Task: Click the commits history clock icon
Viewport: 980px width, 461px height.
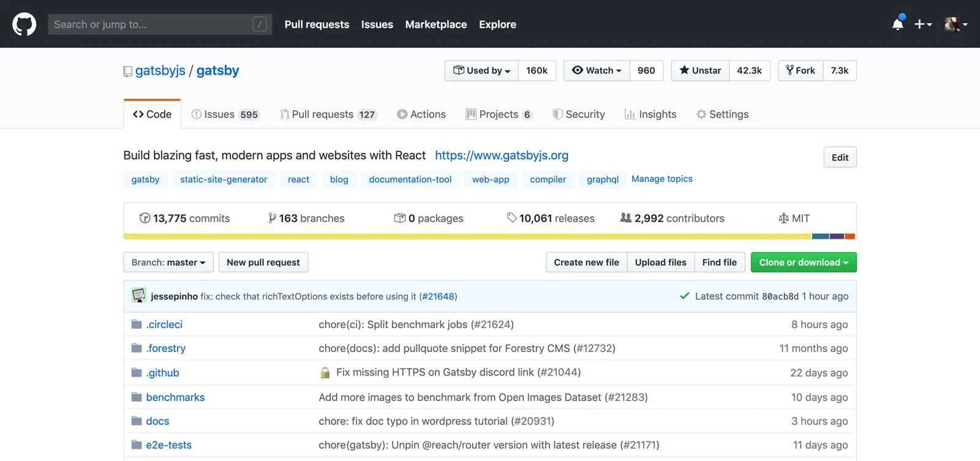Action: [x=145, y=218]
